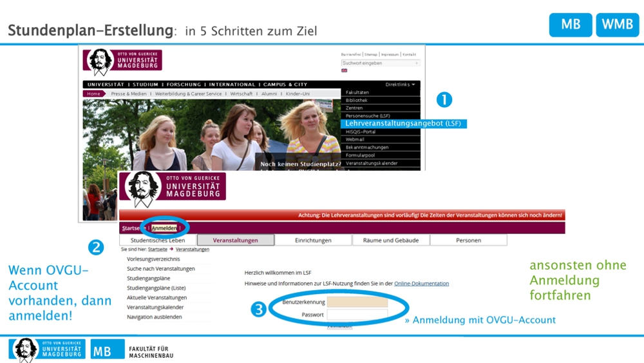This screenshot has width=644, height=363.
Task: Click the Otto von Guericke logo on university homepage
Action: pos(122,62)
